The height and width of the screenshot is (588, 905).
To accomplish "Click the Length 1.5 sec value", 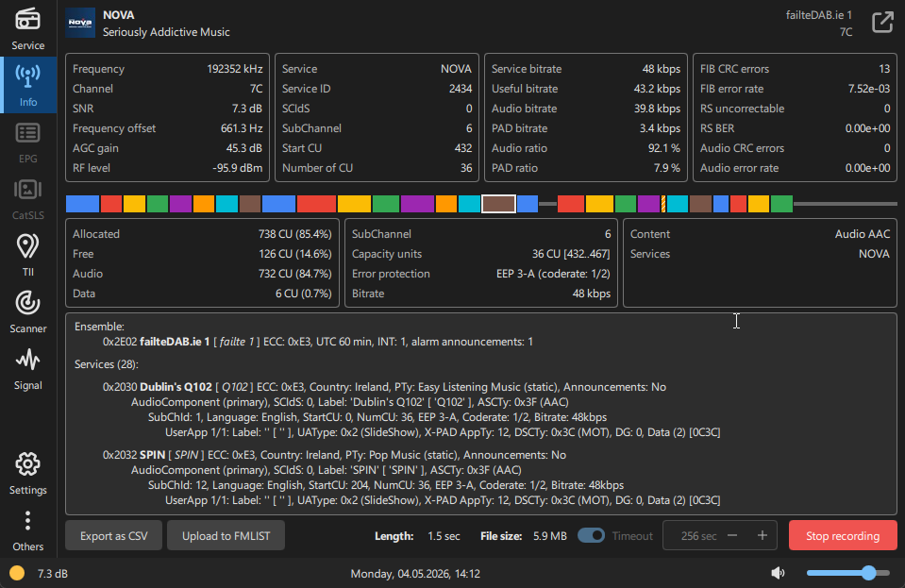I will coord(444,536).
